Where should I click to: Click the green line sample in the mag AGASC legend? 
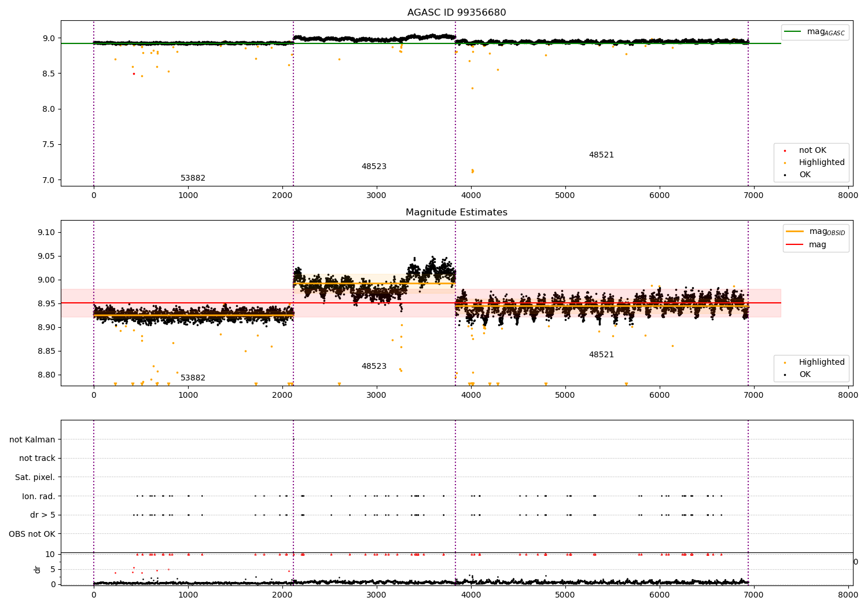793,32
